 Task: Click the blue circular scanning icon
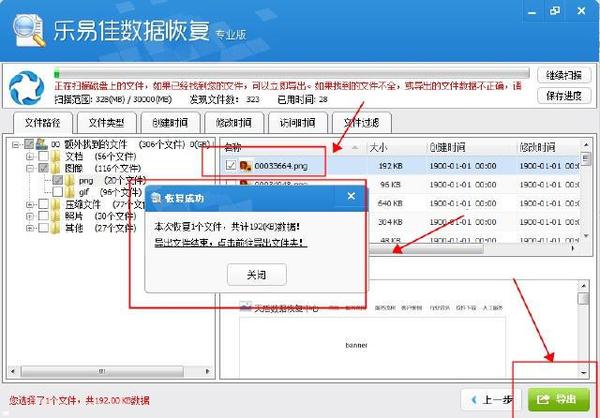(26, 88)
